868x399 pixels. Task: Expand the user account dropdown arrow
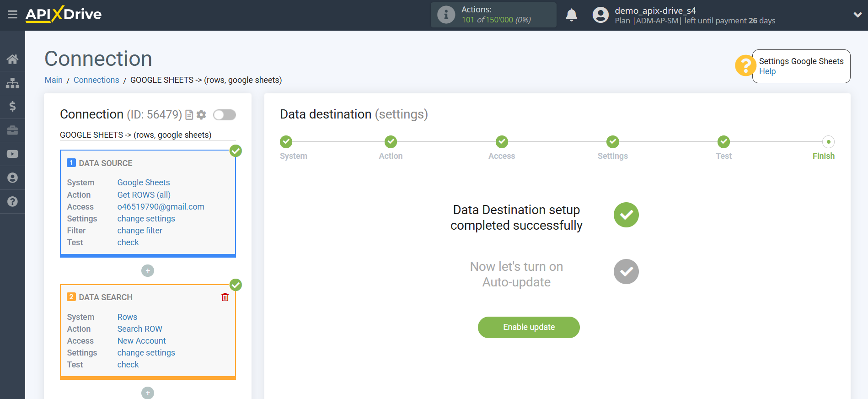click(x=857, y=15)
